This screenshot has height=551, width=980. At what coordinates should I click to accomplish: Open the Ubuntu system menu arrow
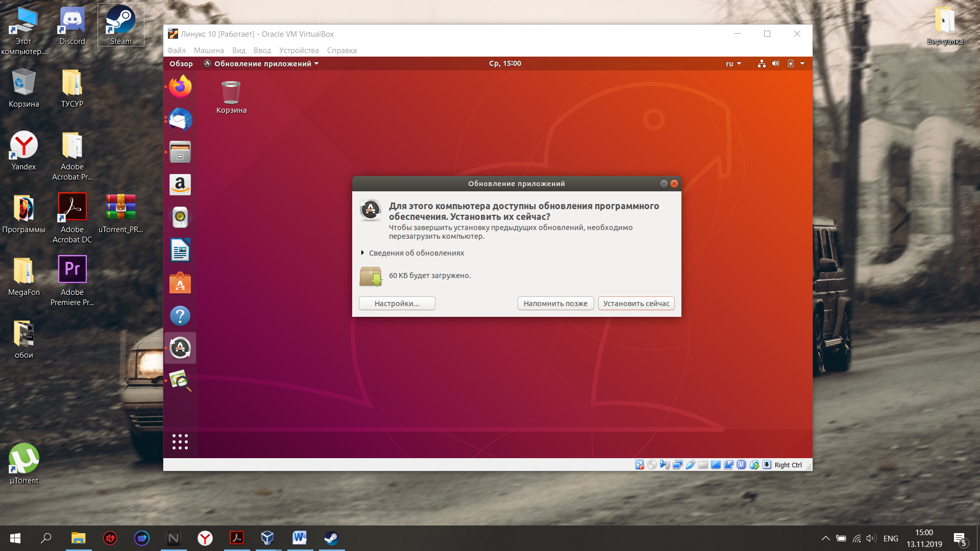(x=802, y=64)
